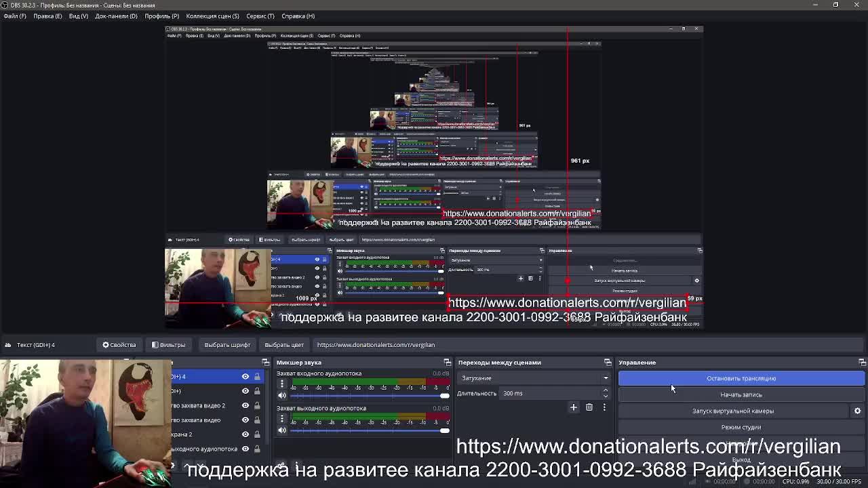Add a new transition with plus icon
Image resolution: width=868 pixels, height=488 pixels.
[574, 407]
